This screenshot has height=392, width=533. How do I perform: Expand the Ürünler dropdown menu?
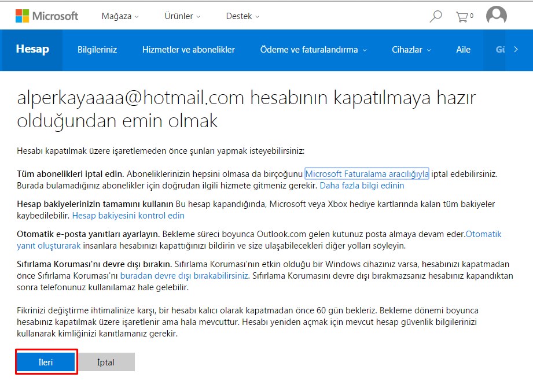tap(183, 16)
